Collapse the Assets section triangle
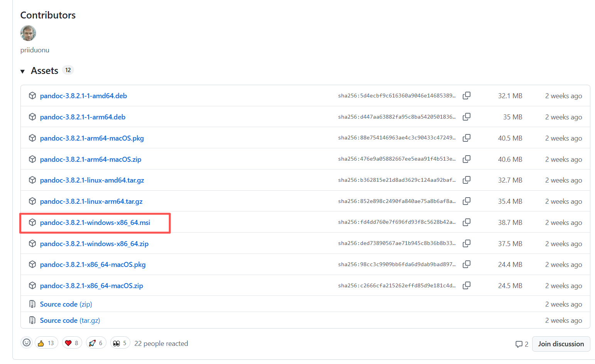The width and height of the screenshot is (595, 364). tap(23, 71)
